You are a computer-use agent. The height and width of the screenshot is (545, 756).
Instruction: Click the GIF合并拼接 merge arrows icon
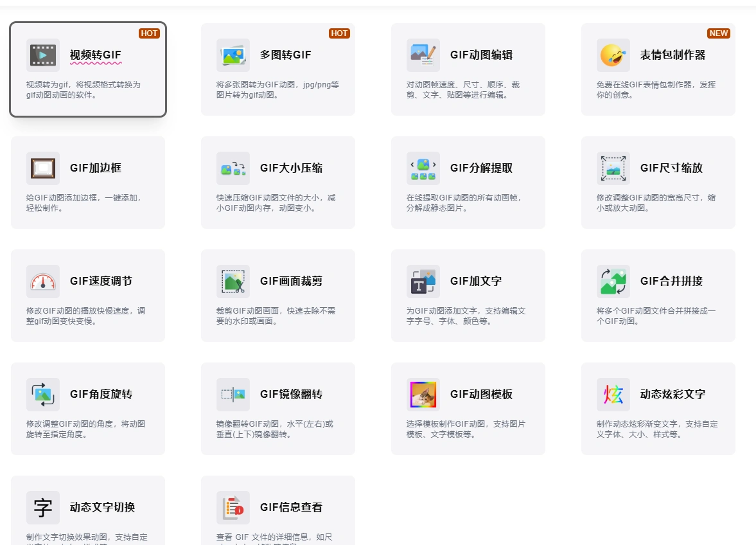613,281
